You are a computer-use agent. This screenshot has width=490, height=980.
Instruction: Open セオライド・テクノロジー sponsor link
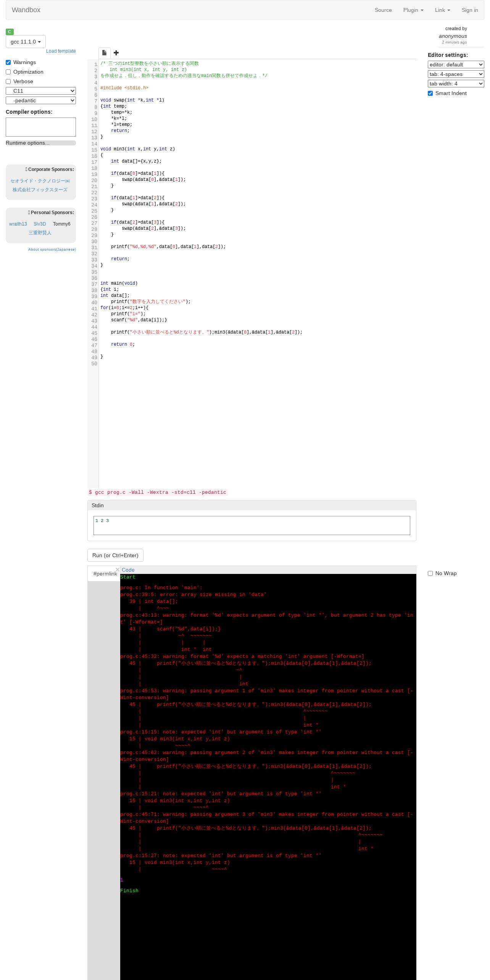click(x=40, y=181)
